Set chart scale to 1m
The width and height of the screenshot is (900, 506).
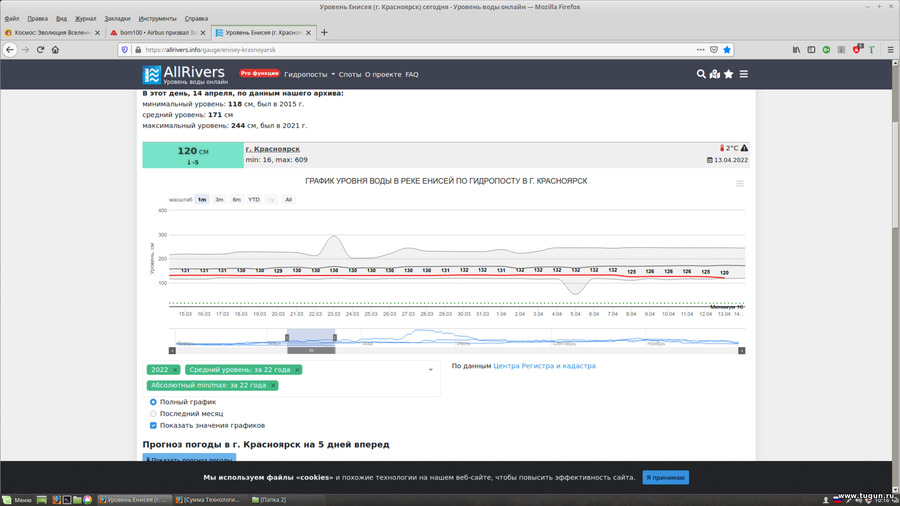[x=202, y=200]
